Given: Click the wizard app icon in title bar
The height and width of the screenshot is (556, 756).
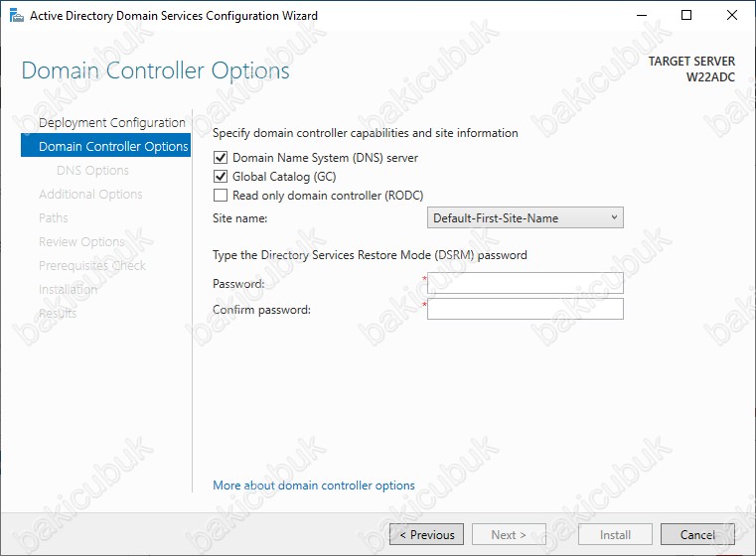Looking at the screenshot, I should pyautogui.click(x=17, y=16).
